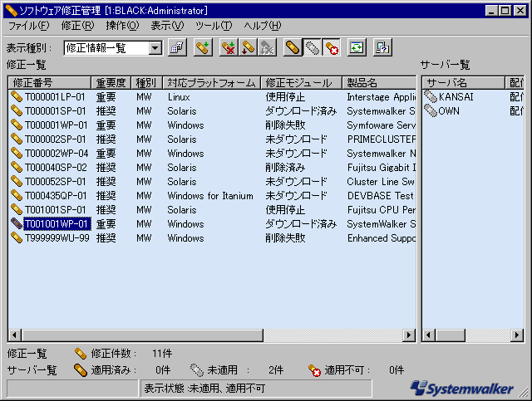Click left scroll arrow of server list
This screenshot has height=401, width=532.
(429, 335)
